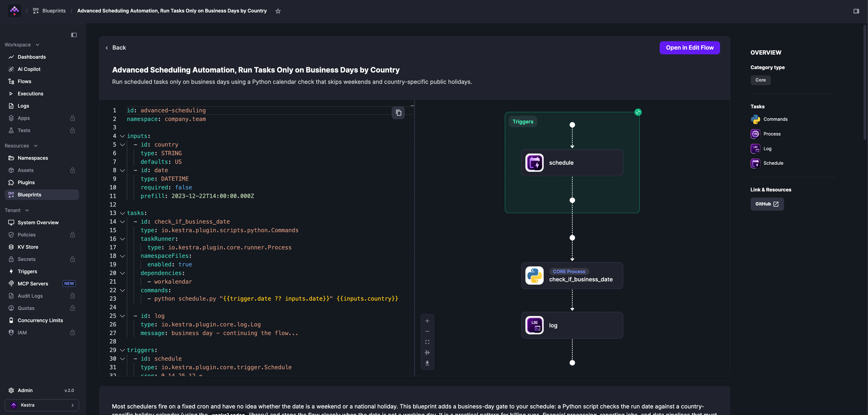Click the Concurrency Limits icon
The width and height of the screenshot is (868, 415).
click(x=11, y=320)
